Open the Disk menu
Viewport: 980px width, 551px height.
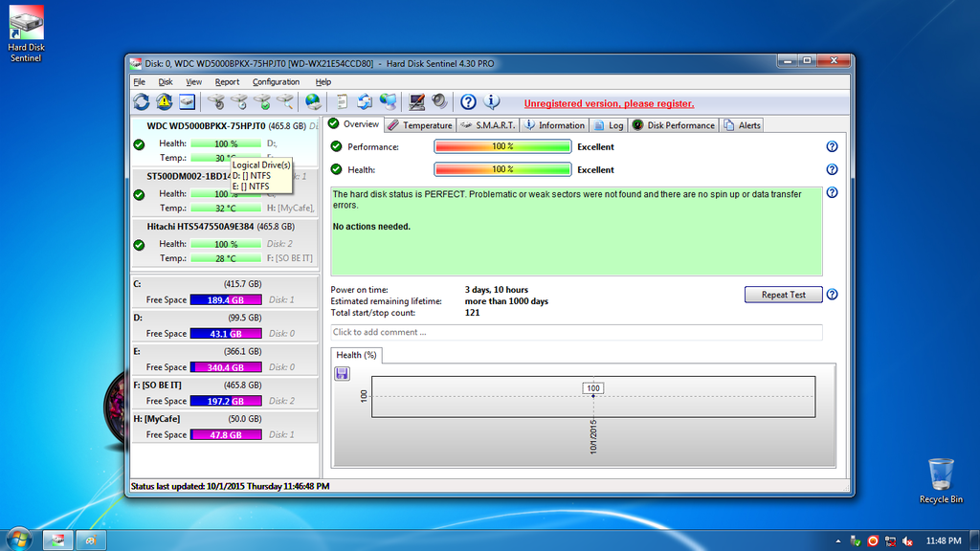tap(166, 82)
